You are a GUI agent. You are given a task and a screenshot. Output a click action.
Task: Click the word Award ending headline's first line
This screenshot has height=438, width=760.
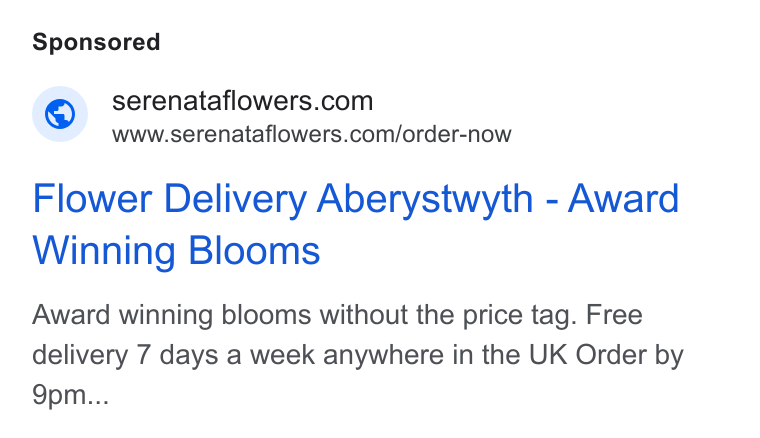[x=623, y=199]
